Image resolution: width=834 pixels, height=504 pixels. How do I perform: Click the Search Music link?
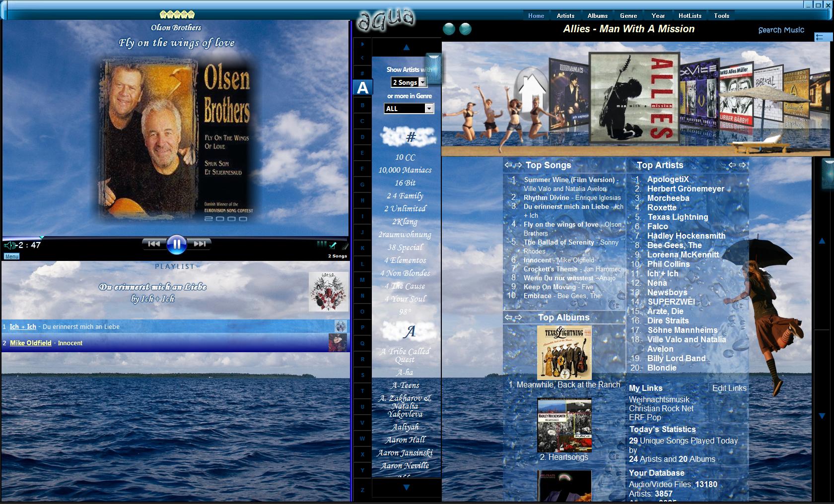(x=781, y=30)
